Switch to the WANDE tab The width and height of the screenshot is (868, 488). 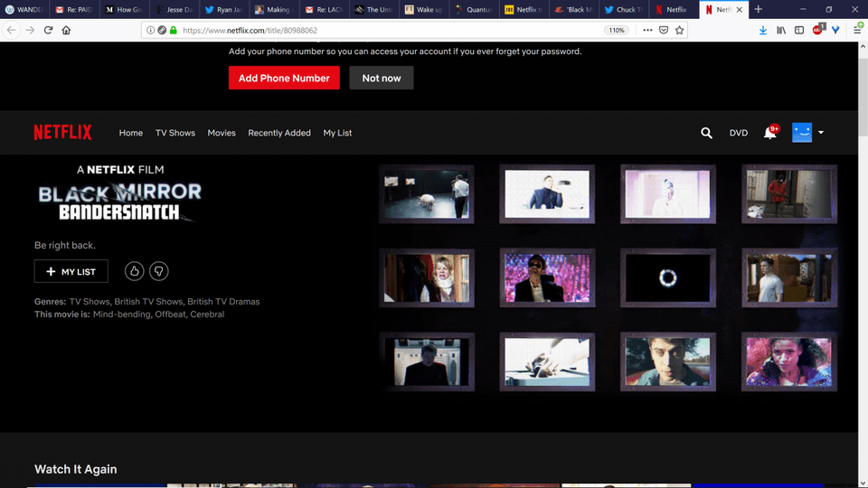(25, 9)
